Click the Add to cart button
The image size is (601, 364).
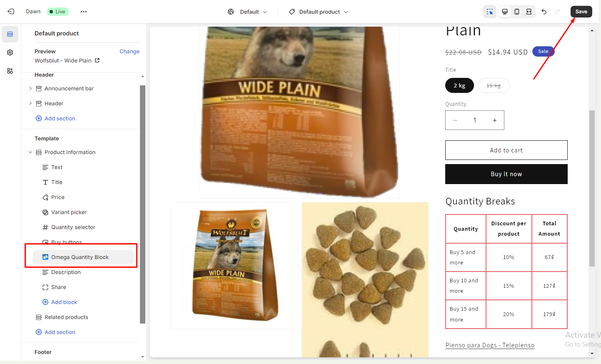click(x=506, y=150)
